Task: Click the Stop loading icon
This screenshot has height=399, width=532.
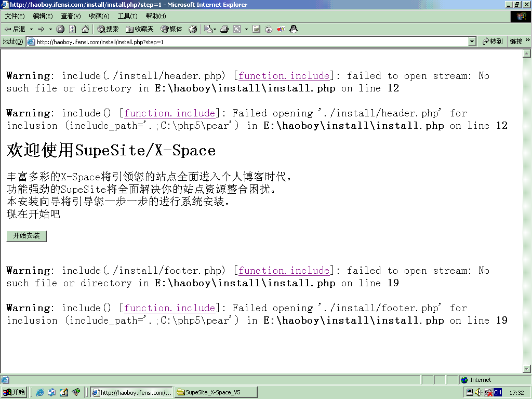Action: tap(60, 29)
